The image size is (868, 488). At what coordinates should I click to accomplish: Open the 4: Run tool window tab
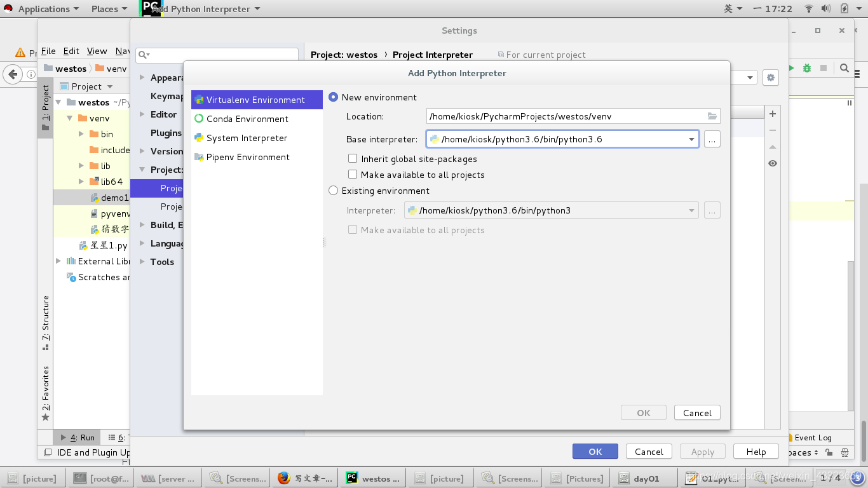(78, 438)
